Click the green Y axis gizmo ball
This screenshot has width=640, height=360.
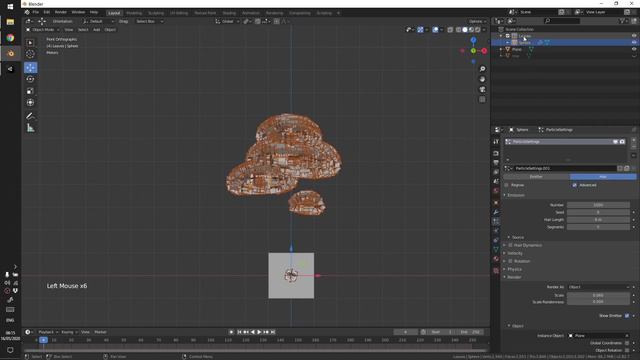click(x=473, y=51)
